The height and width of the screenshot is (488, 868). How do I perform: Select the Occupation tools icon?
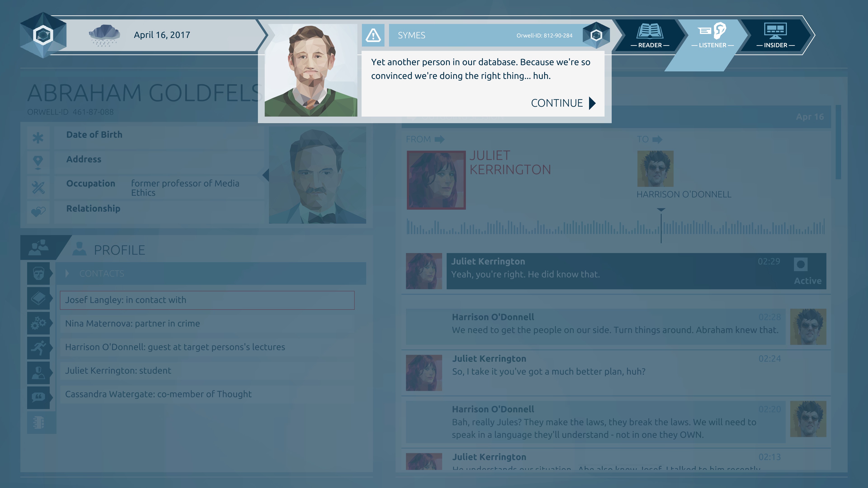[38, 187]
